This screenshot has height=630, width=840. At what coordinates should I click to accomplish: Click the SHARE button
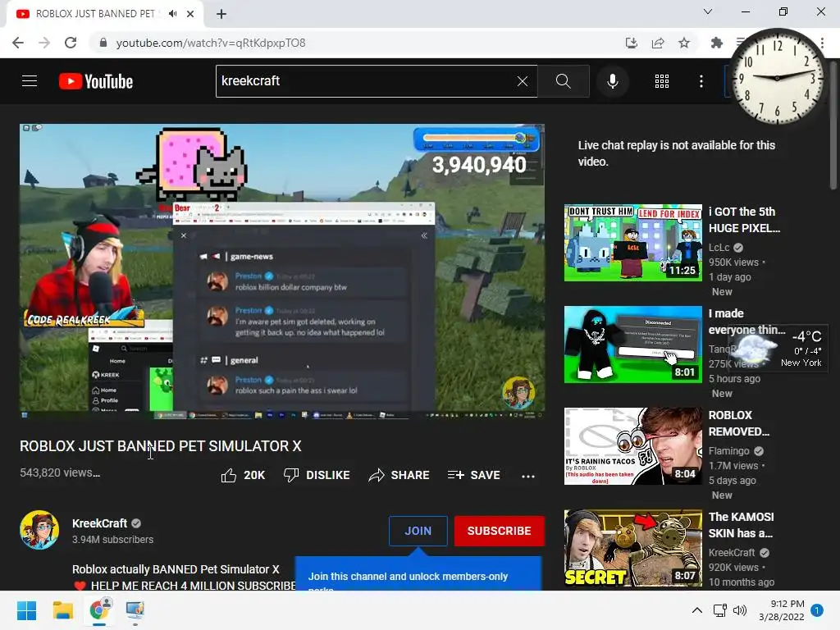(399, 475)
